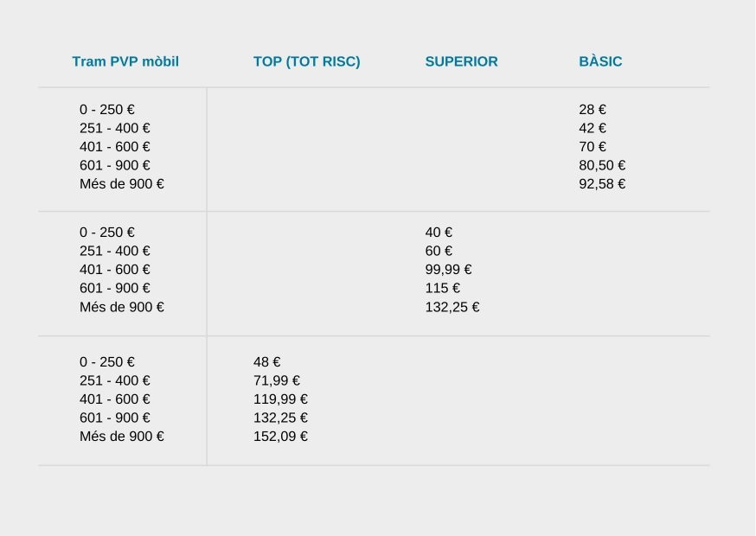Viewport: 756px width, 536px height.
Task: Select the 80,50 € price value
Action: pyautogui.click(x=602, y=165)
